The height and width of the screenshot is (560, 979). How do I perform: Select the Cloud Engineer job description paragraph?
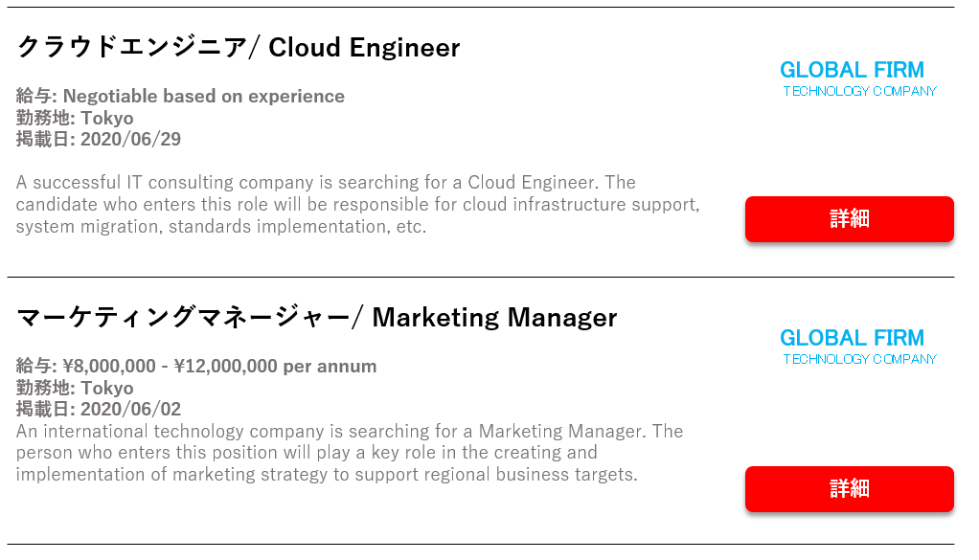357,205
